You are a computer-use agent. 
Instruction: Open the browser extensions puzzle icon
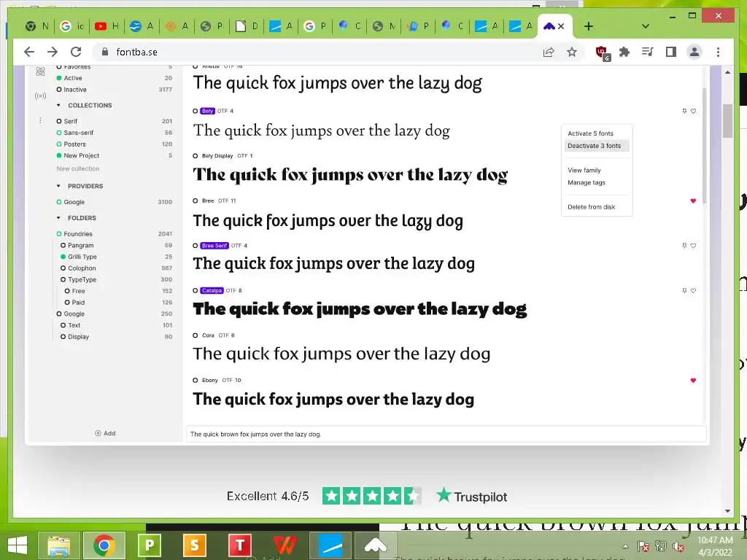coord(624,52)
